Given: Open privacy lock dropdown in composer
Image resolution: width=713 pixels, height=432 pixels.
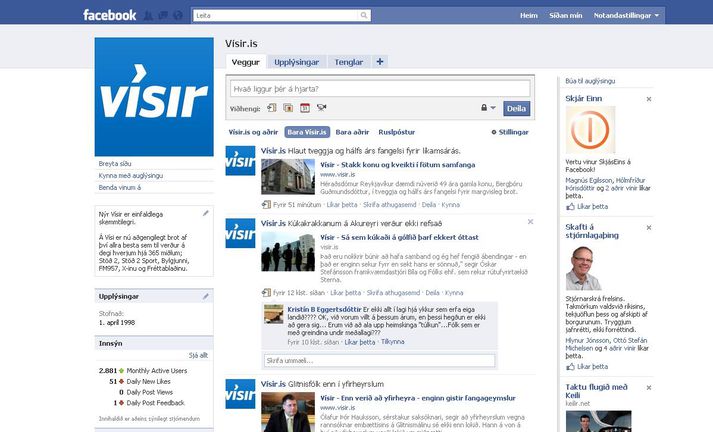Looking at the screenshot, I should tap(488, 108).
